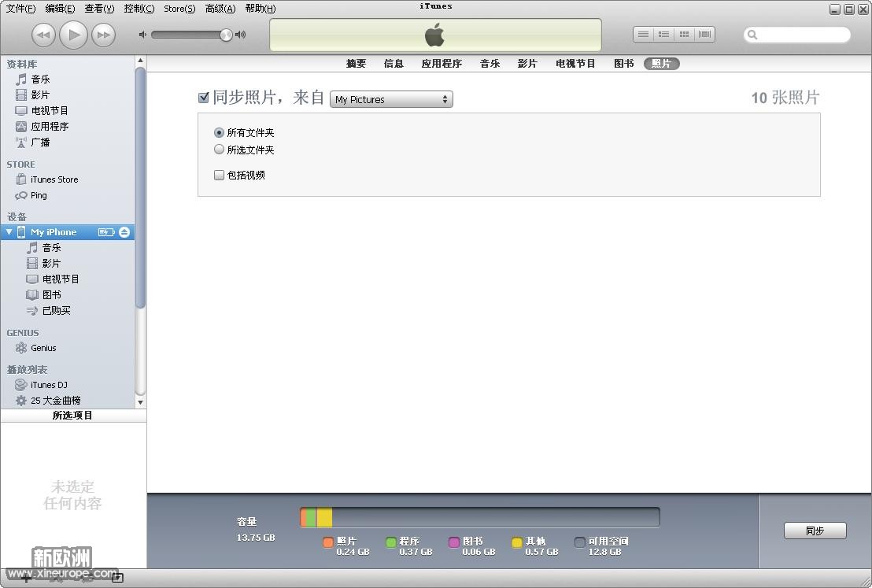
Task: Click the sidebar scrollbar up arrow
Action: click(140, 61)
